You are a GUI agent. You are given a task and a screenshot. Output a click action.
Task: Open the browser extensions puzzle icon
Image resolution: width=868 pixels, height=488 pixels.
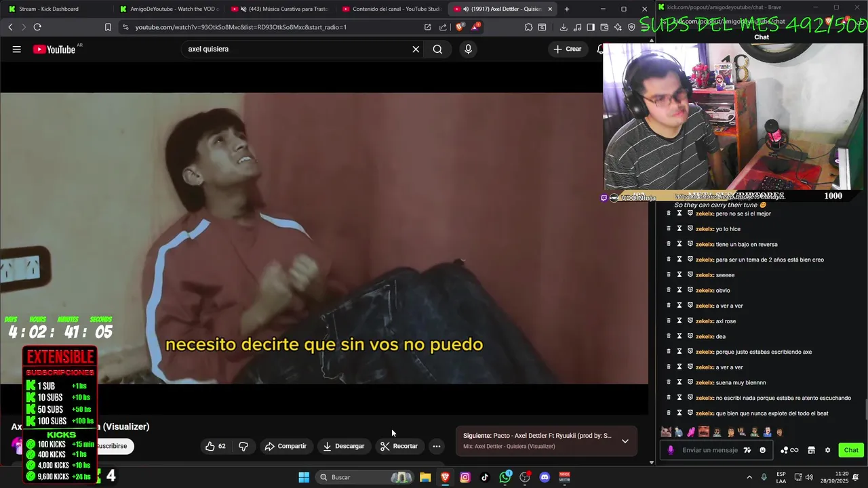pos(528,27)
